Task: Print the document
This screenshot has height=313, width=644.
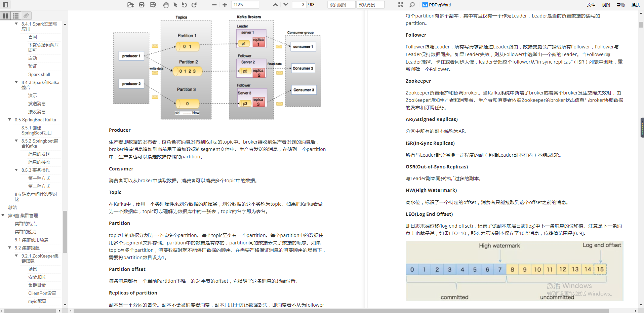Action: point(142,5)
